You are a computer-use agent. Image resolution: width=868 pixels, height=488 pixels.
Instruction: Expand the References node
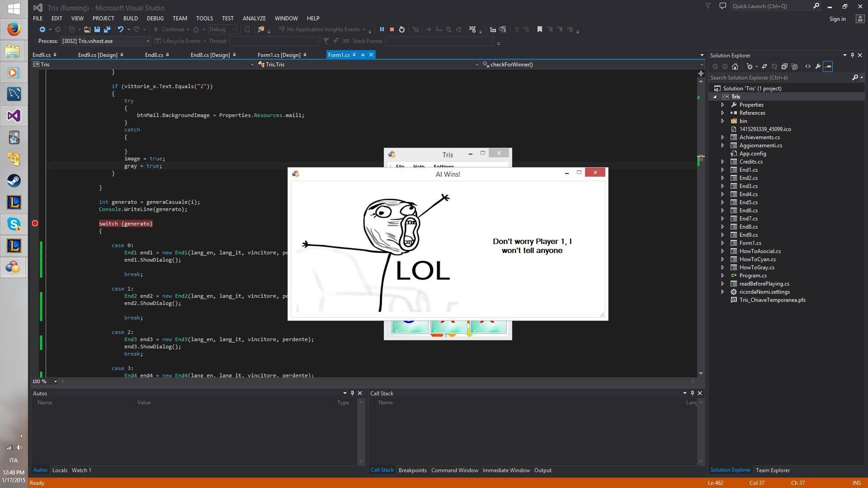[722, 113]
